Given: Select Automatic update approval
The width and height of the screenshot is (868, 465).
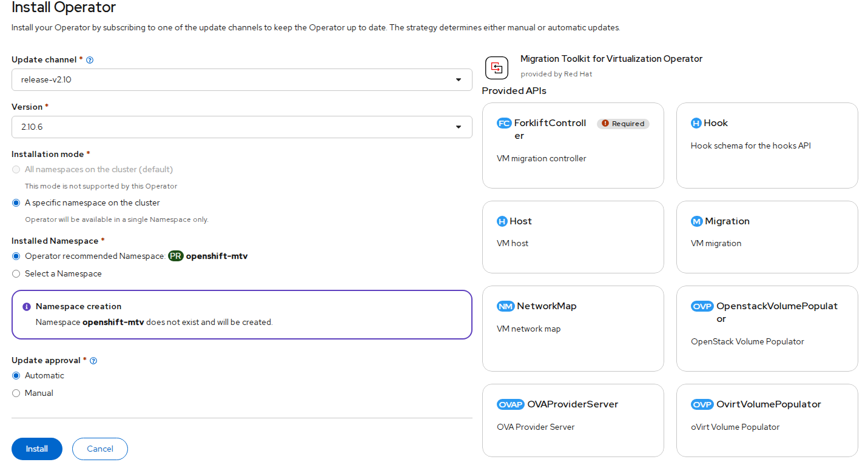Looking at the screenshot, I should [x=16, y=376].
